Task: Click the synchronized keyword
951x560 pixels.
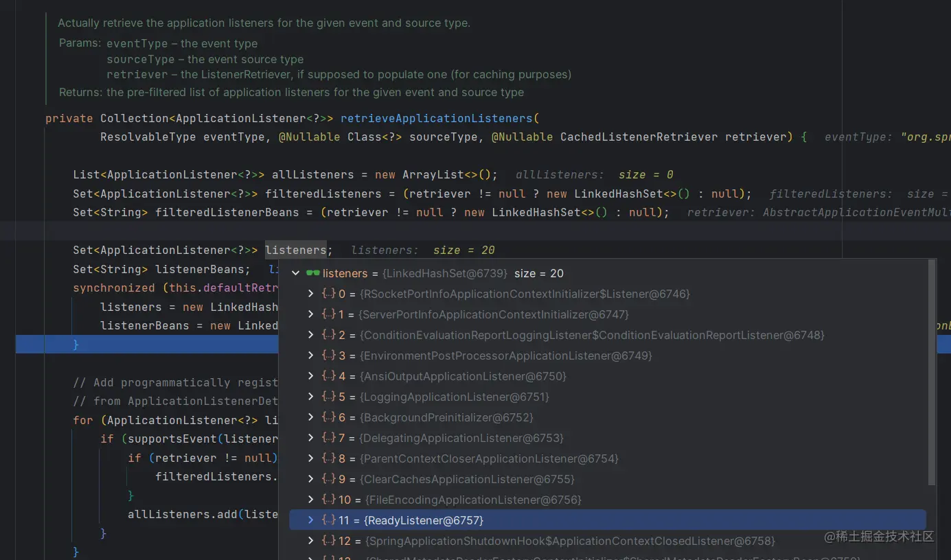Action: [x=114, y=288]
